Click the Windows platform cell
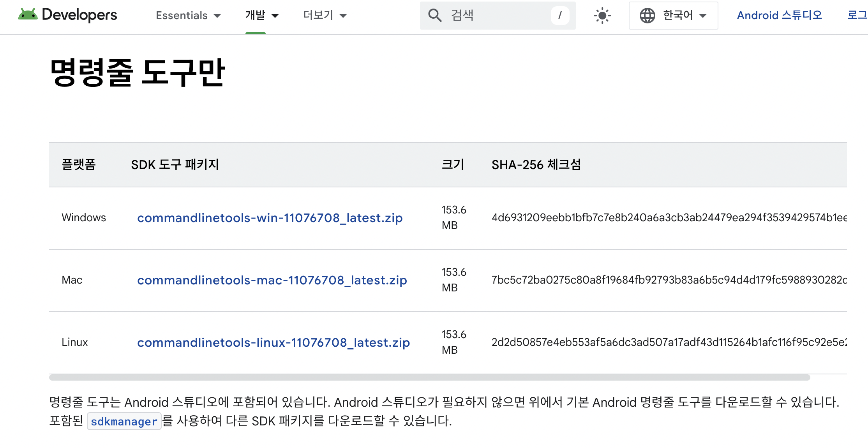Viewport: 868px width, 448px height. tap(84, 217)
